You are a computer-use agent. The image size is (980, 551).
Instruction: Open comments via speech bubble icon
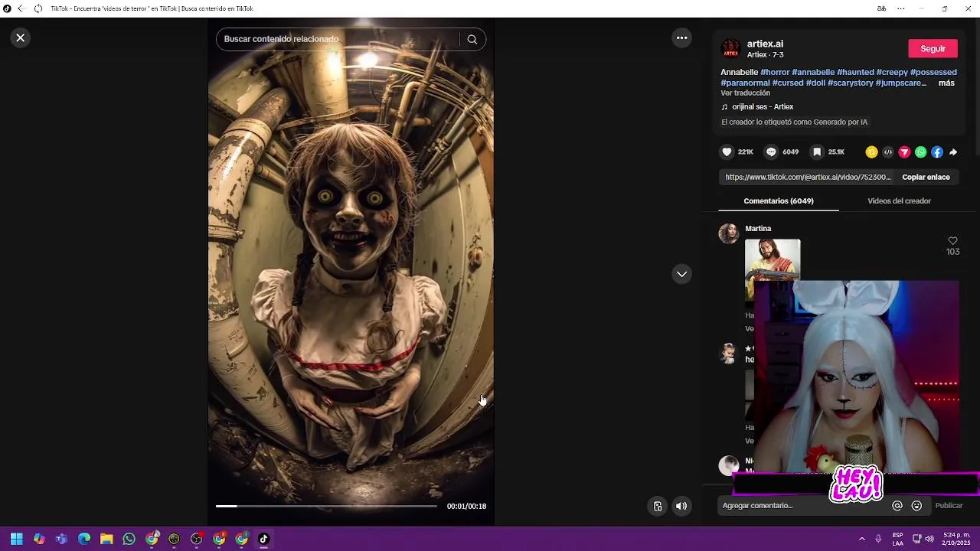pos(771,152)
